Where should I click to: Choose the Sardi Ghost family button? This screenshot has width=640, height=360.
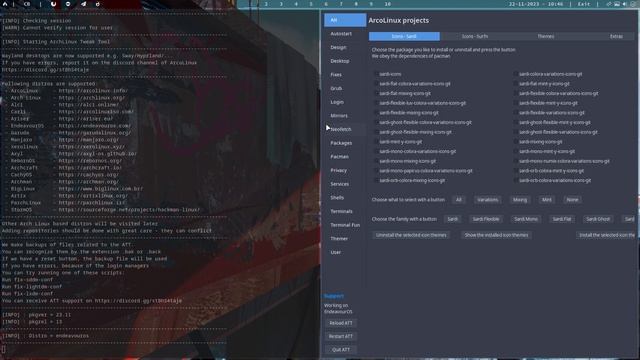[598, 219]
